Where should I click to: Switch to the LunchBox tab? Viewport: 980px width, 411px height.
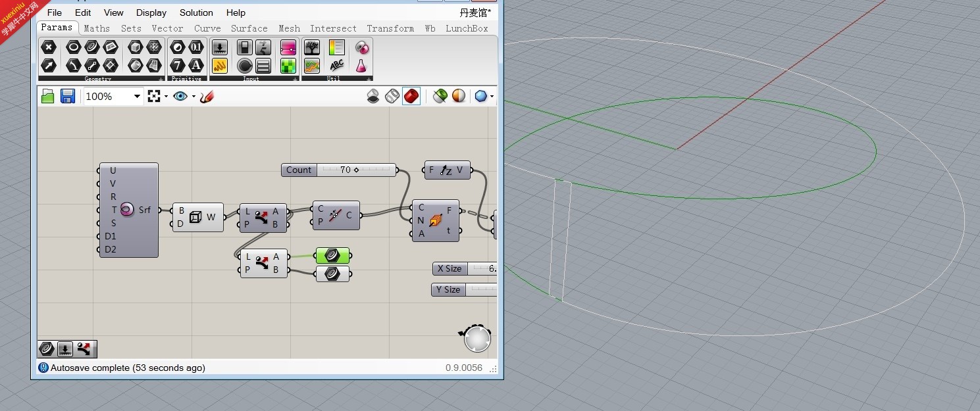point(467,28)
